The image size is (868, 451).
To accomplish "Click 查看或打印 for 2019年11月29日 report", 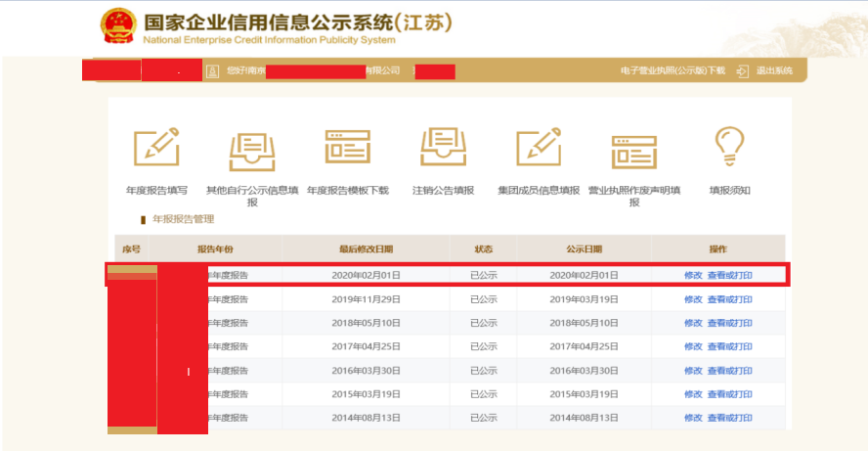I will (729, 299).
